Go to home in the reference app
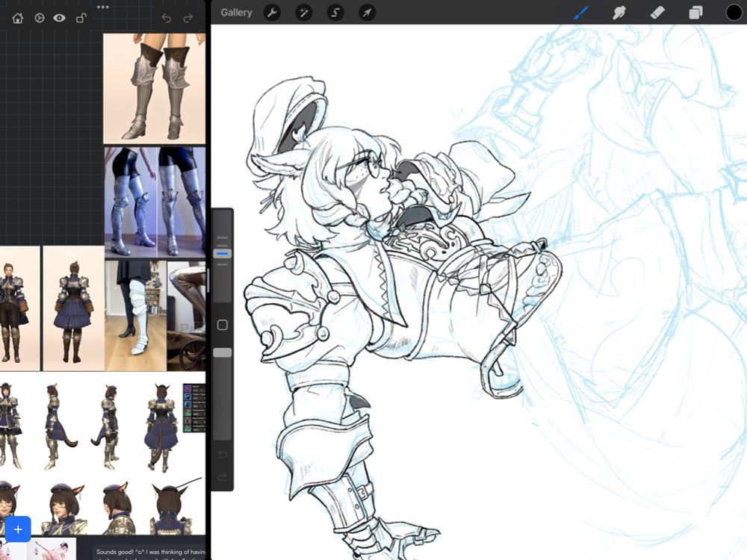The image size is (747, 560). pyautogui.click(x=18, y=18)
